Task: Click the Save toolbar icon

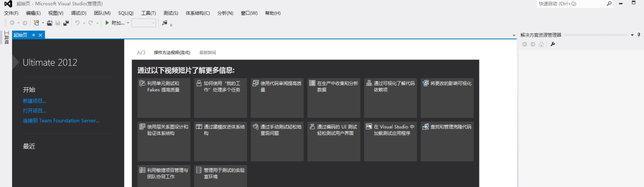Action: click(58, 23)
